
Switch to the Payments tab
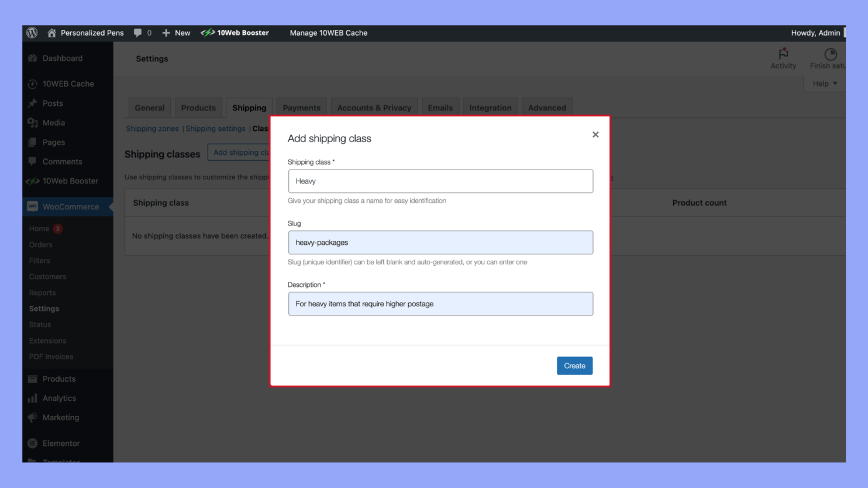click(301, 108)
